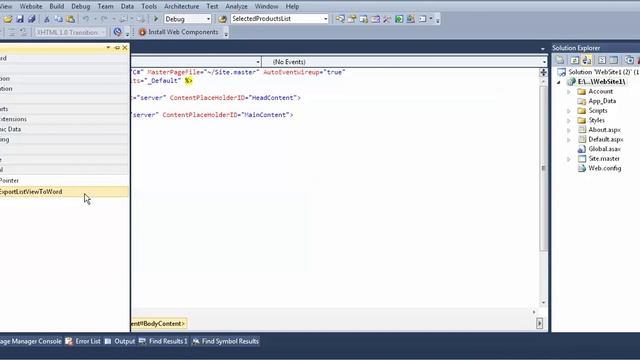Screen dimensions: 640x360
Task: Expand the About.aspx node
Action: point(569,130)
